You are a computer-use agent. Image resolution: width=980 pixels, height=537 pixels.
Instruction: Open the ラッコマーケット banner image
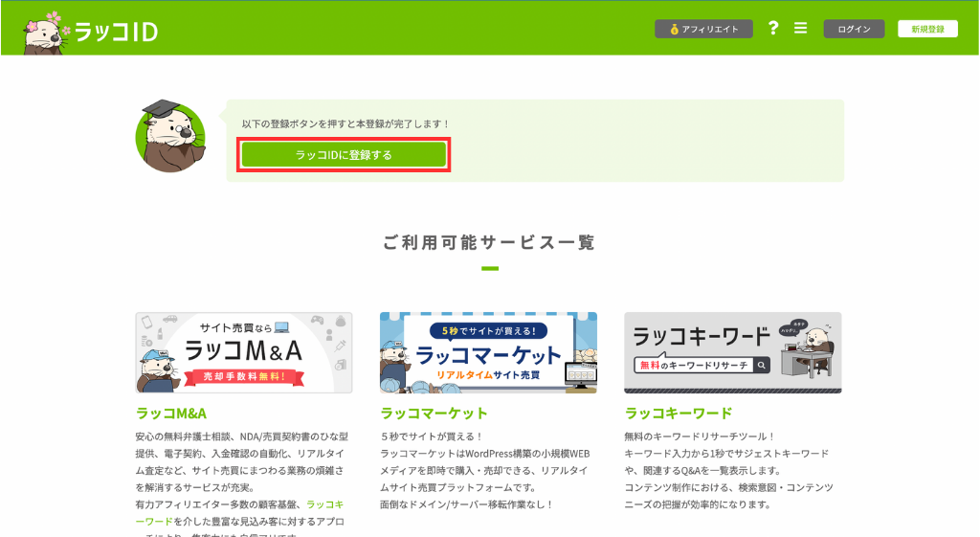[488, 352]
